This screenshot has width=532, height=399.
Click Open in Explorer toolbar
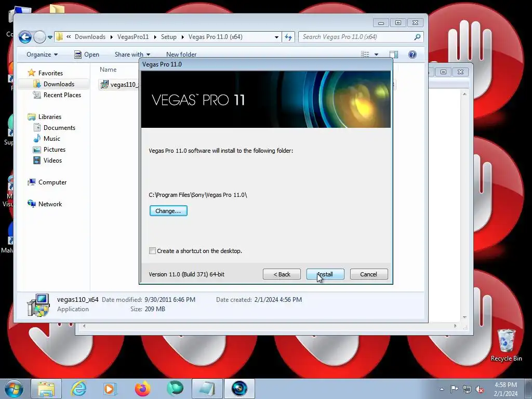pyautogui.click(x=87, y=55)
